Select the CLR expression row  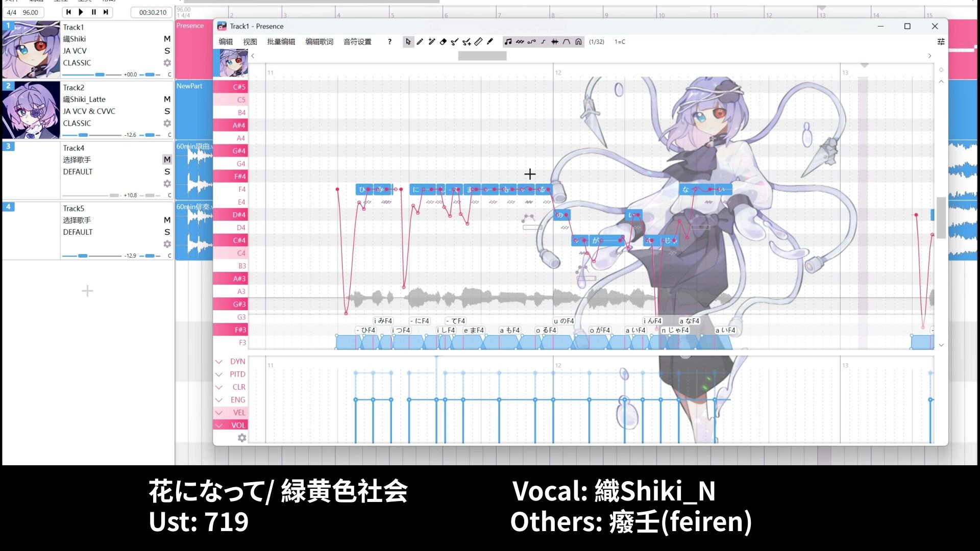[231, 387]
